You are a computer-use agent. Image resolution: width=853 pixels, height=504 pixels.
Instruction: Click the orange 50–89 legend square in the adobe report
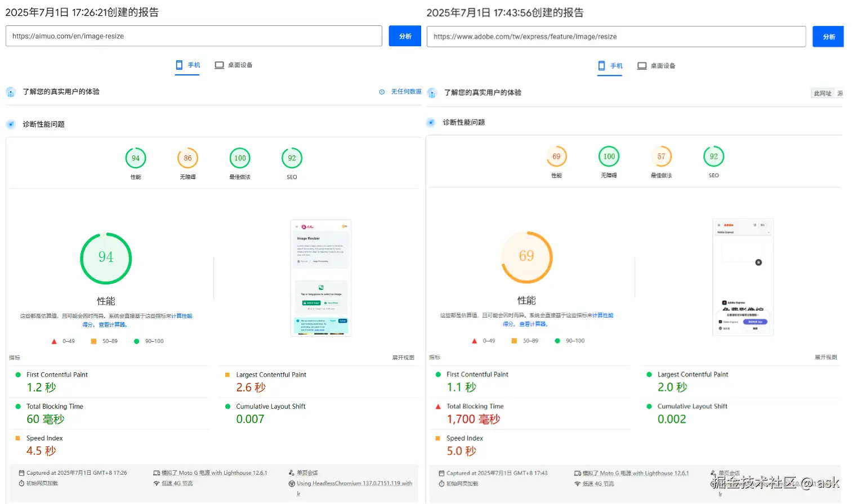[x=514, y=341]
